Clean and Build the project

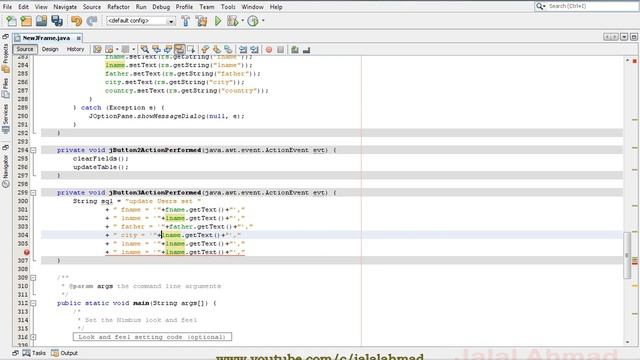(201, 21)
